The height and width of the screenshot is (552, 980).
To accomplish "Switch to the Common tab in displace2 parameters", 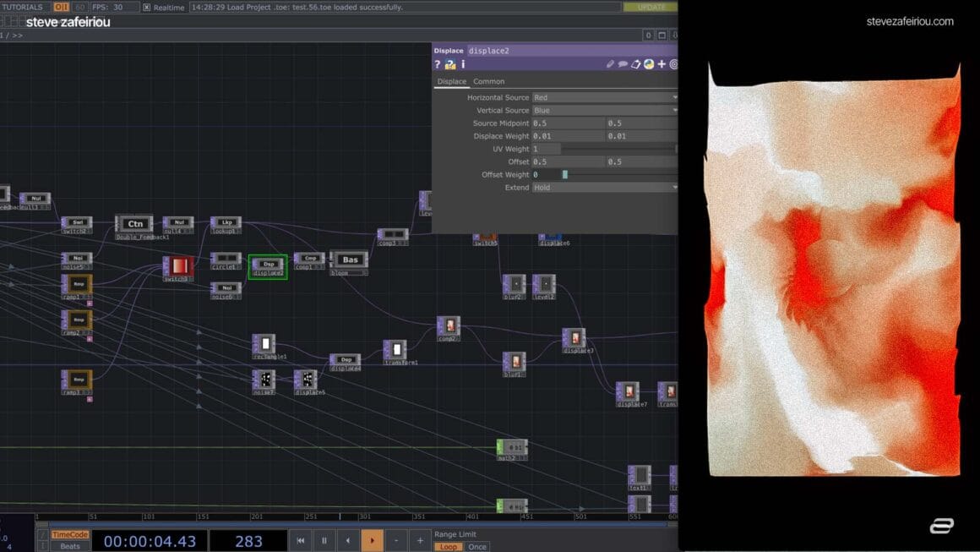I will tap(488, 81).
